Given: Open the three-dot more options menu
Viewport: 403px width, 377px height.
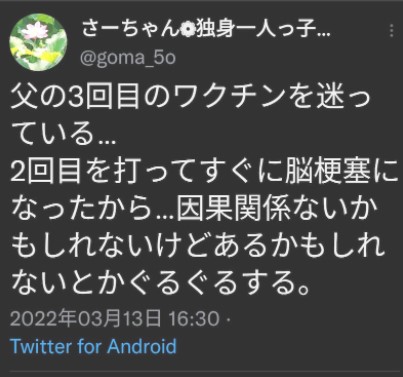Looking at the screenshot, I should 391,31.
